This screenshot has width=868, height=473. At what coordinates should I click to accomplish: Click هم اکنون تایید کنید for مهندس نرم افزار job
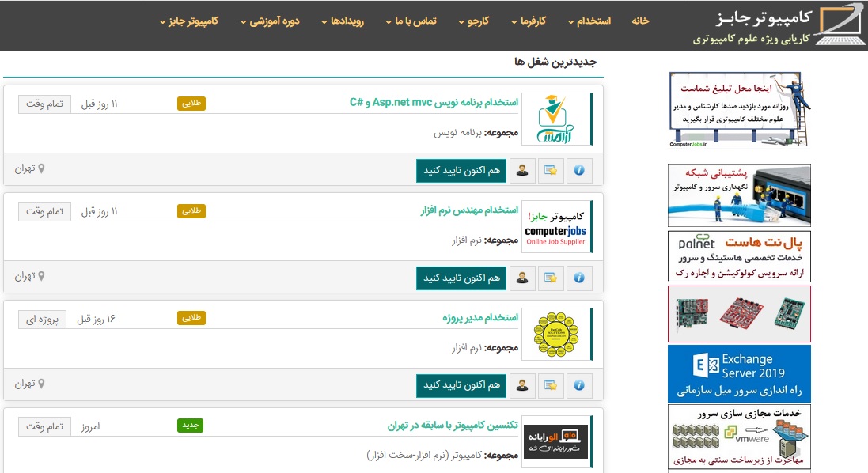click(461, 278)
